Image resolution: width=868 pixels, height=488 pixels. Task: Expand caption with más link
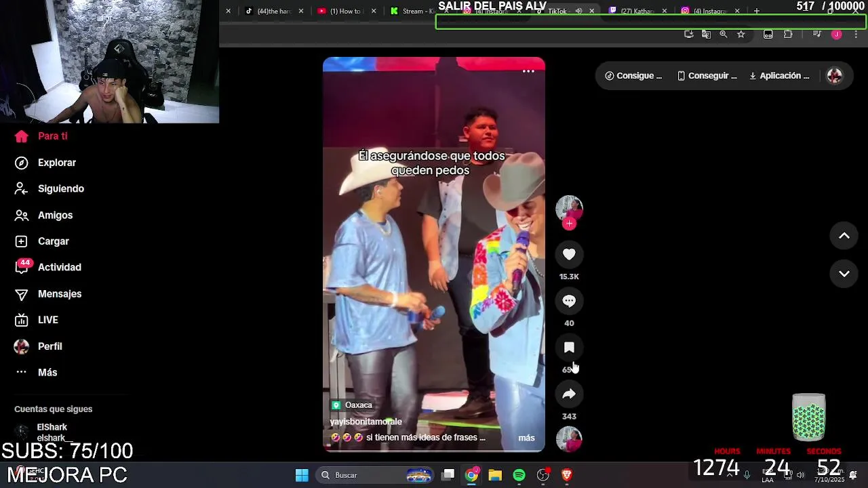526,438
